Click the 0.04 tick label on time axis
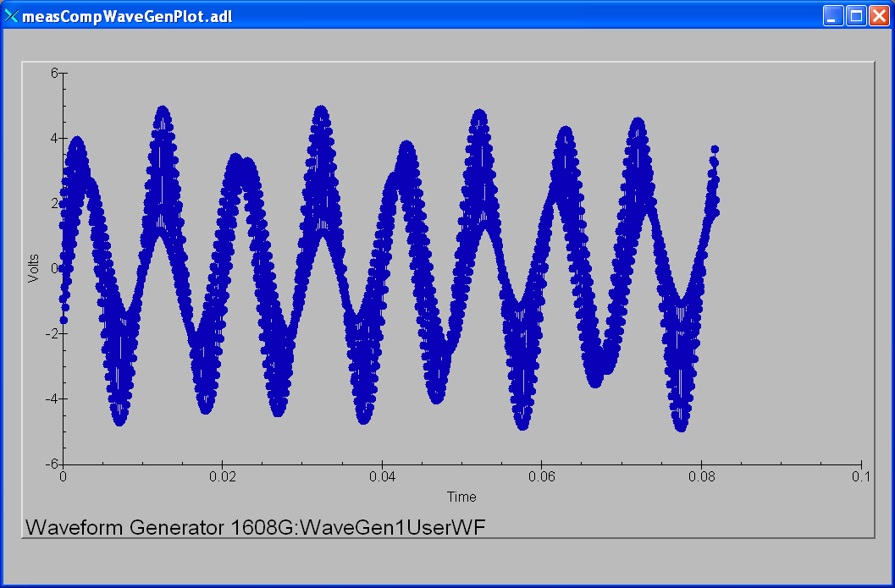Viewport: 895px width, 588px height. point(382,477)
